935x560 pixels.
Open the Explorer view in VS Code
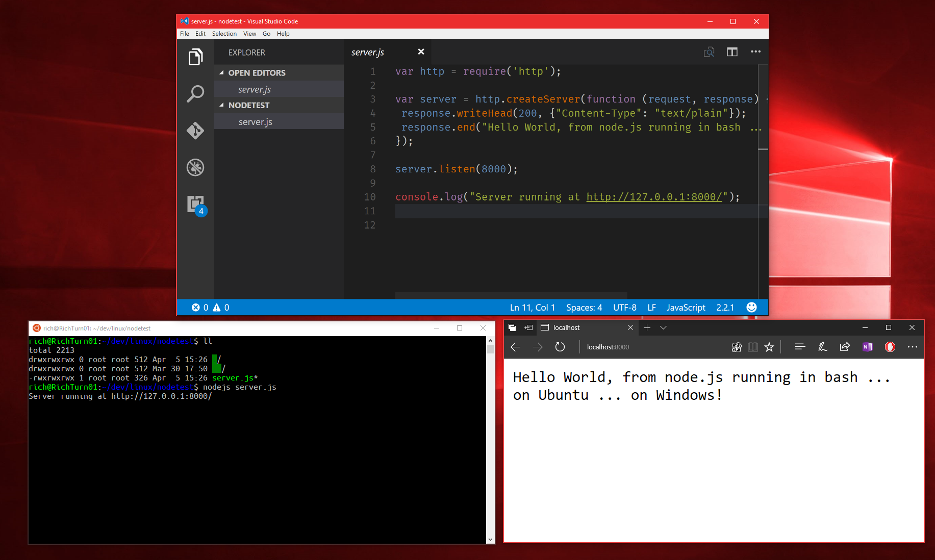196,57
